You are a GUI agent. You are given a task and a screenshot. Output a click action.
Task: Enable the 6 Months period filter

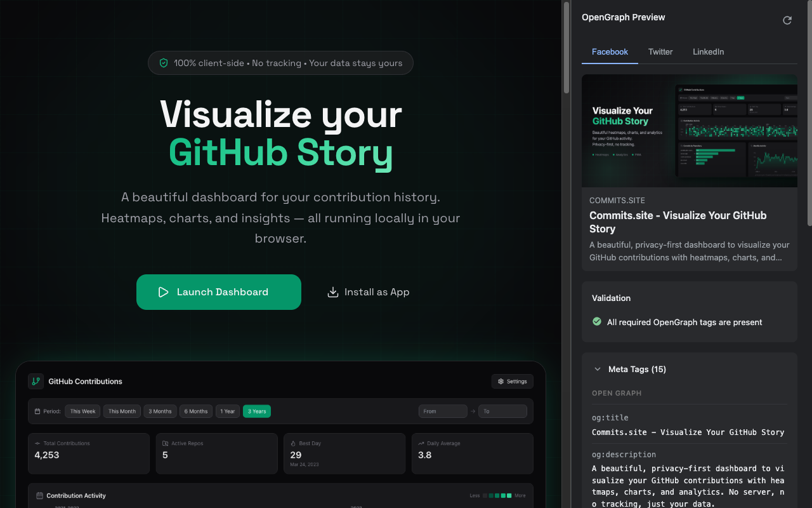tap(195, 411)
